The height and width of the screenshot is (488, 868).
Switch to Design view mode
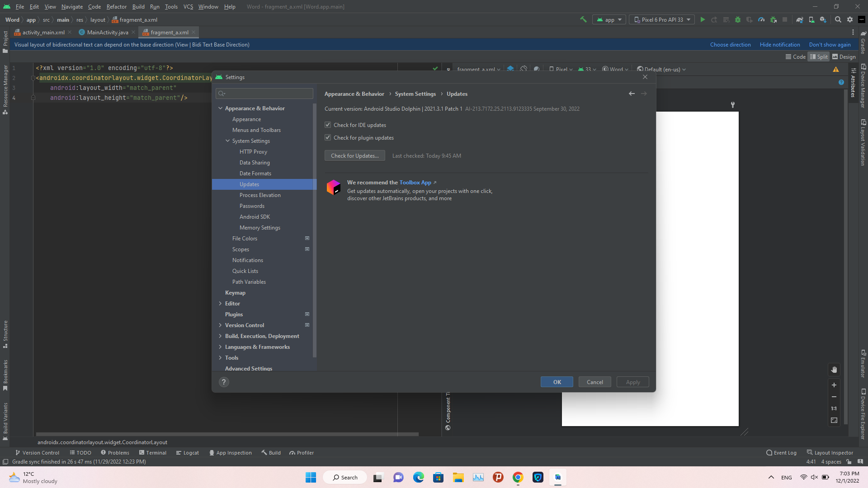pyautogui.click(x=844, y=57)
